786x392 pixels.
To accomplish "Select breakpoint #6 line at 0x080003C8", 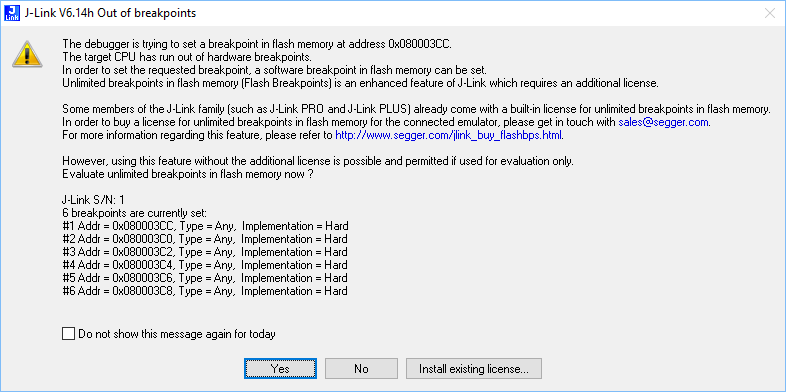I will [205, 291].
